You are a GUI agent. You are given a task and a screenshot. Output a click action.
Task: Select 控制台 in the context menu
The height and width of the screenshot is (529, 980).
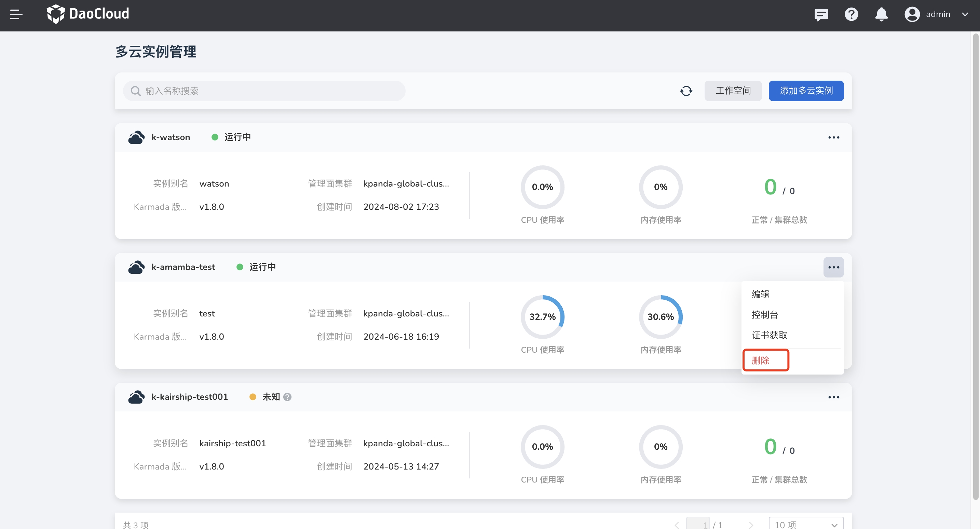click(x=765, y=315)
